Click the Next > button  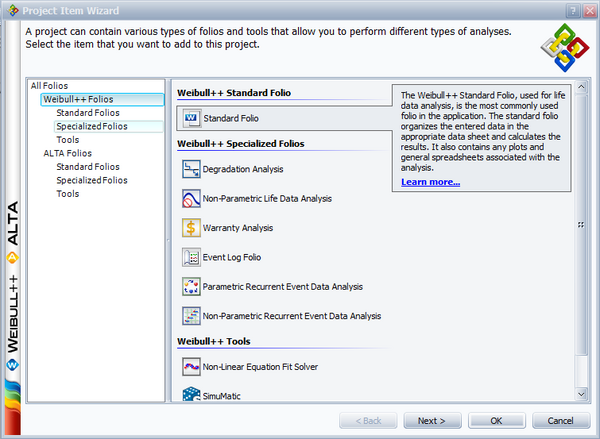432,421
